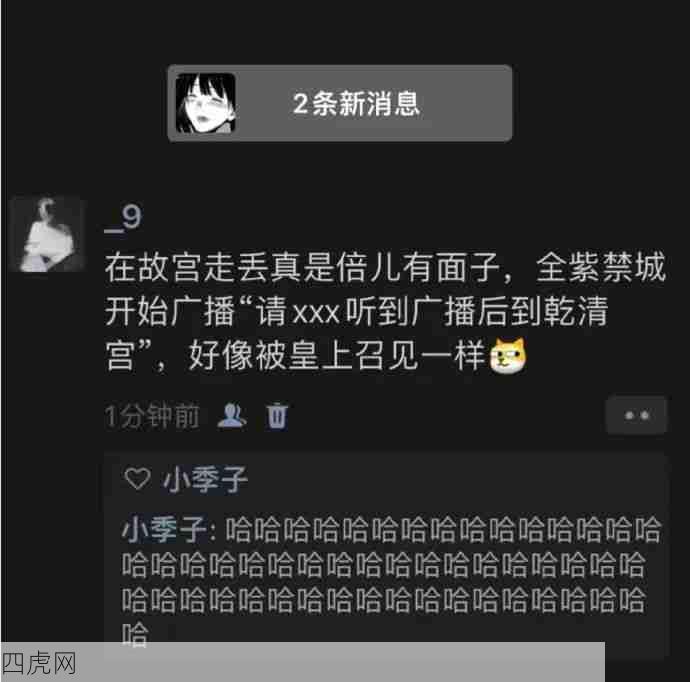Click the heart icon in likes row
690x682 pixels.
pos(138,479)
